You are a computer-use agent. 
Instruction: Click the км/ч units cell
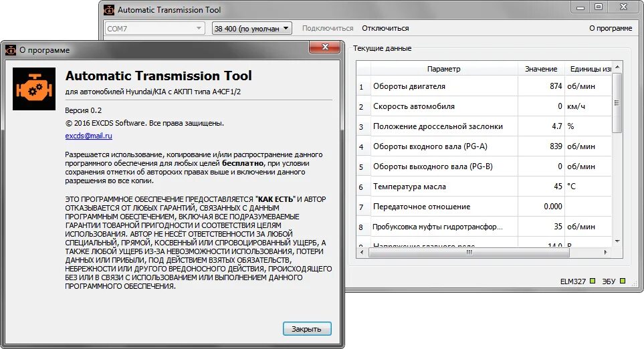coord(588,106)
